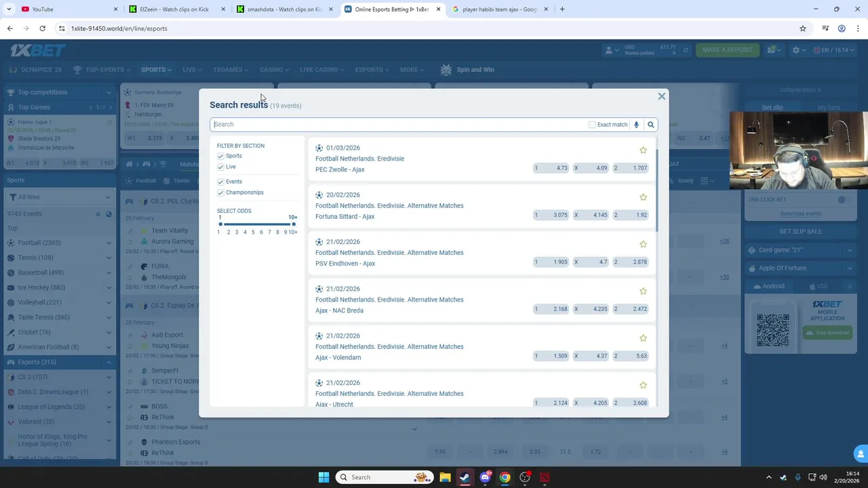Uncheck the Sports section filter

point(220,156)
